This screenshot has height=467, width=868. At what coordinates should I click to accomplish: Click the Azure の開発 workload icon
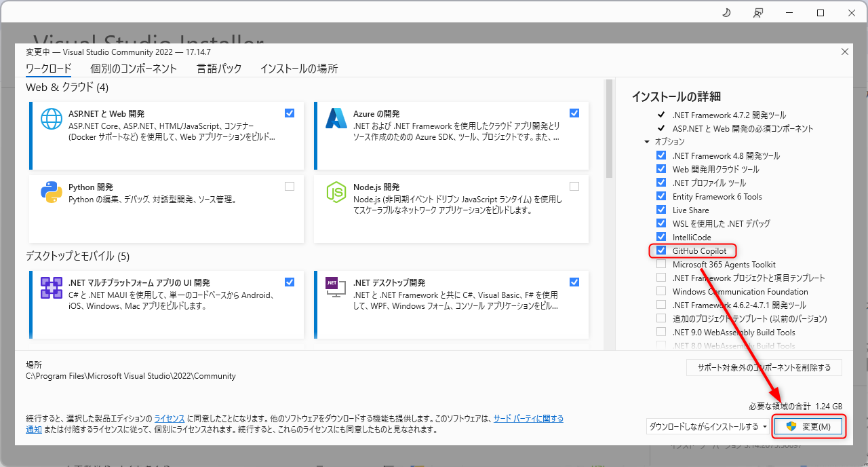tap(336, 118)
